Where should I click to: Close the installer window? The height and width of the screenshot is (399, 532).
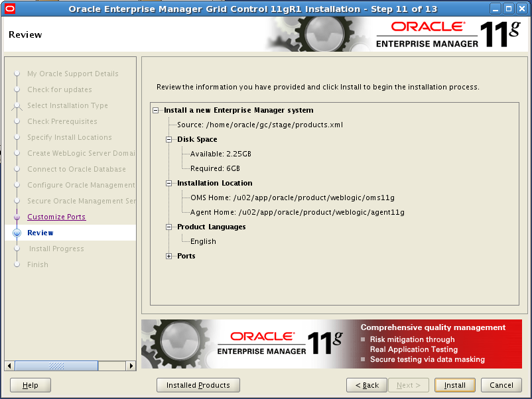(x=522, y=9)
